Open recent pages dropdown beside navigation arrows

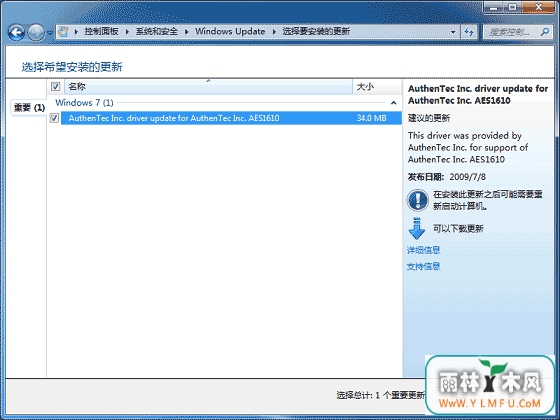(x=50, y=33)
